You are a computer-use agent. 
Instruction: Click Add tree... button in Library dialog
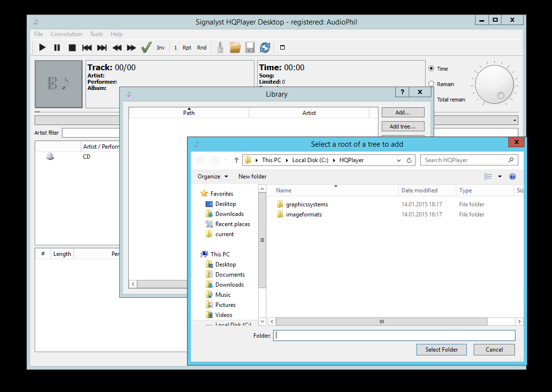[403, 126]
